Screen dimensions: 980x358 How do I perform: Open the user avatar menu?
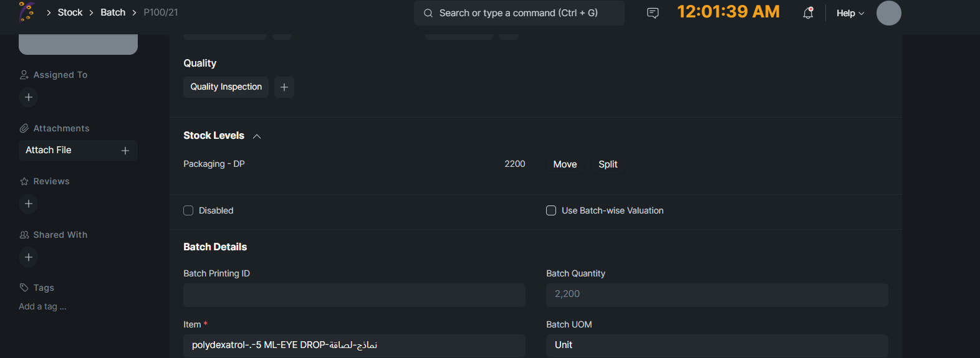(888, 13)
